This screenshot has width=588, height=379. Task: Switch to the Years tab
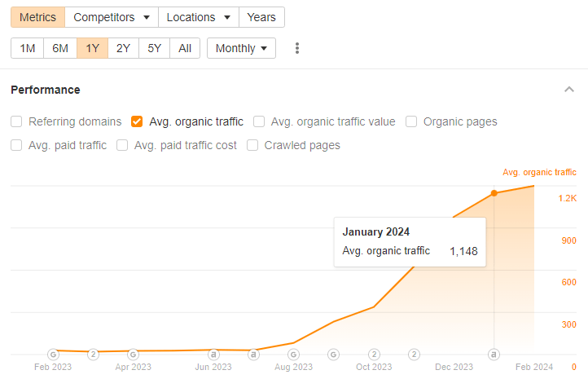(x=261, y=17)
